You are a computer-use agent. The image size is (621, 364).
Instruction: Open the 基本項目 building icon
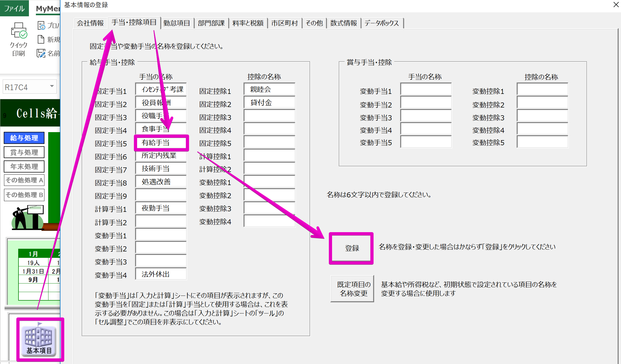(x=39, y=339)
